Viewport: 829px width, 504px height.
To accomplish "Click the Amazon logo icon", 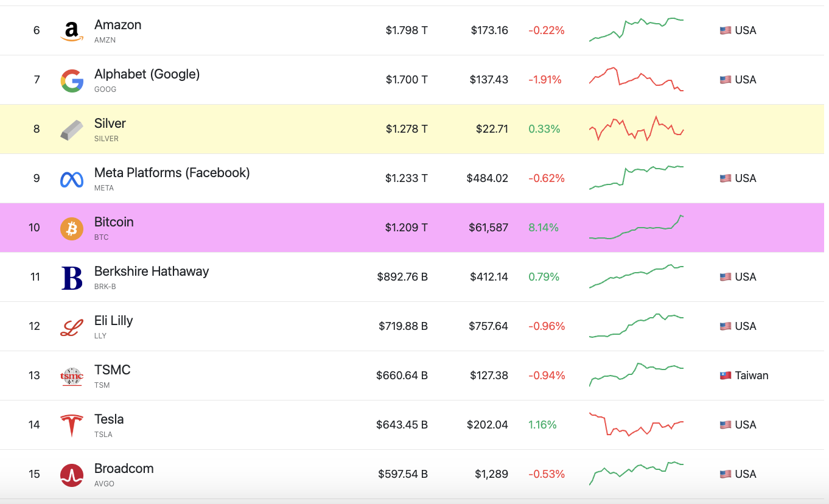I will 72,31.
